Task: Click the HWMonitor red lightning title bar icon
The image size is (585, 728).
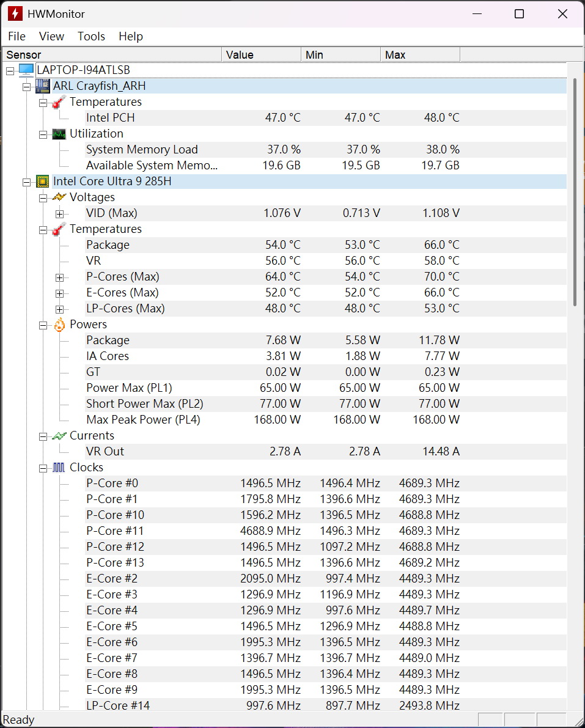Action: pyautogui.click(x=15, y=14)
